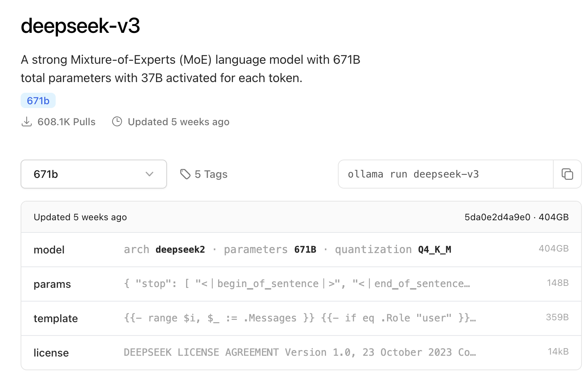
Task: Click the template Messages range preview text
Action: tap(300, 318)
